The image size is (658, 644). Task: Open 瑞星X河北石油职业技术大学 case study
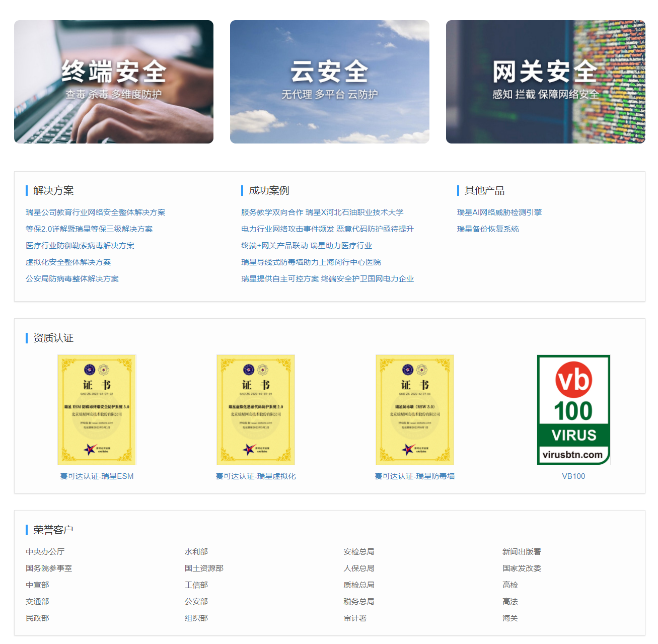(323, 212)
